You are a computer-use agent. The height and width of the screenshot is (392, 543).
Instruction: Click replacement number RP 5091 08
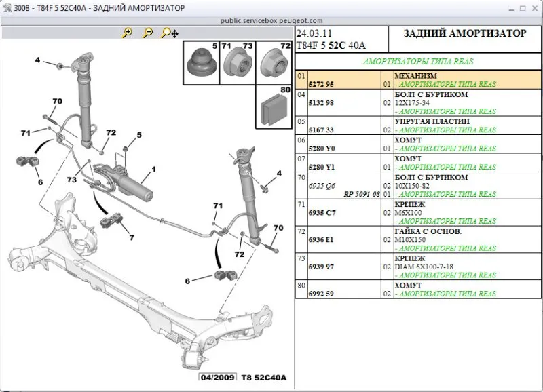362,194
